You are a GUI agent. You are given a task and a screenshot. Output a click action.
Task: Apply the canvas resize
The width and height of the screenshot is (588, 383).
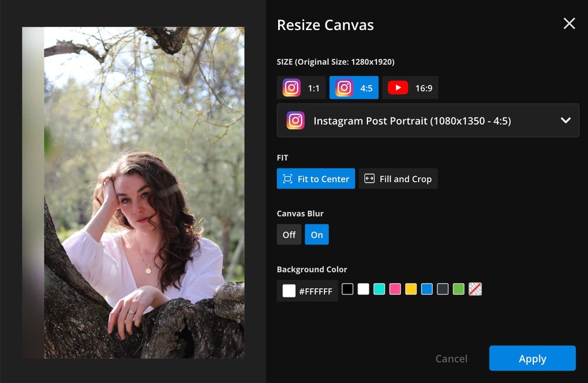coord(532,358)
